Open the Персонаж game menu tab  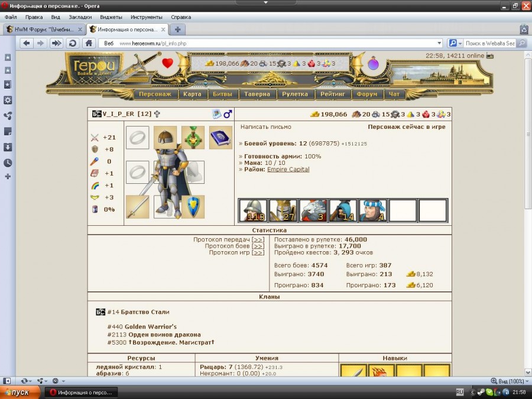(x=155, y=94)
